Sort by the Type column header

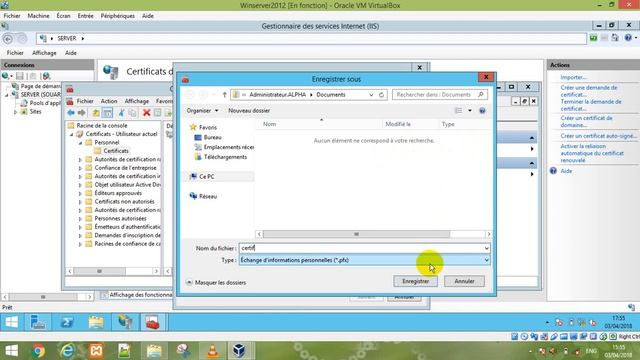point(448,124)
